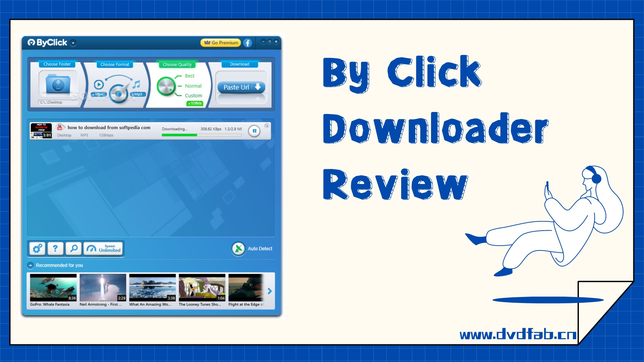
Task: Click the Auto Detect icon
Action: coord(238,248)
